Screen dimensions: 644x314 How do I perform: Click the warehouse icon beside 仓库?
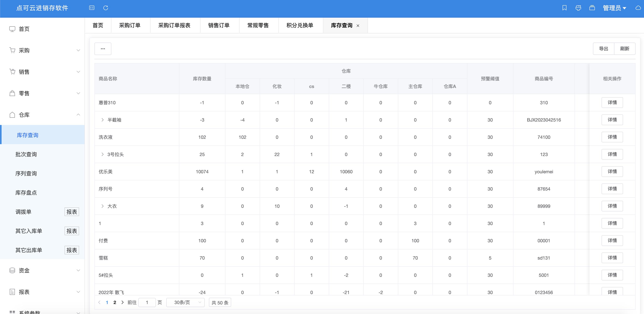tap(12, 115)
